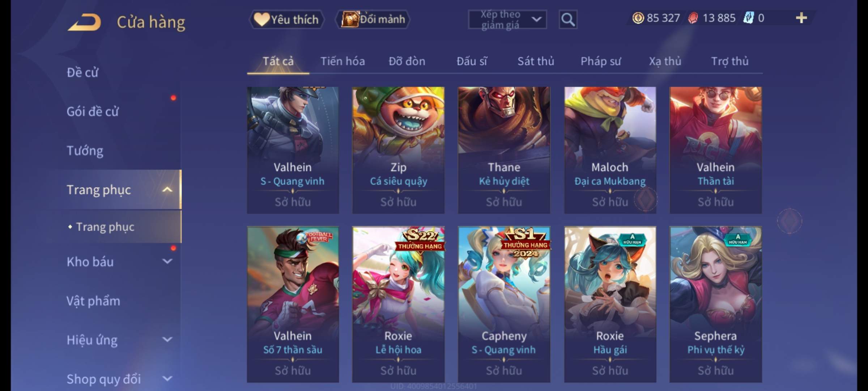Switch to the Pháp sư tab

pyautogui.click(x=601, y=61)
